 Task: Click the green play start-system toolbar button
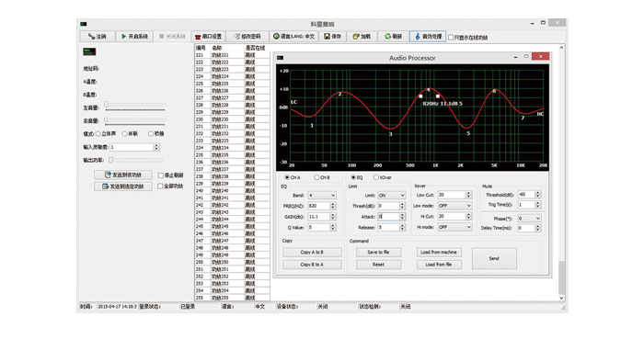click(134, 37)
